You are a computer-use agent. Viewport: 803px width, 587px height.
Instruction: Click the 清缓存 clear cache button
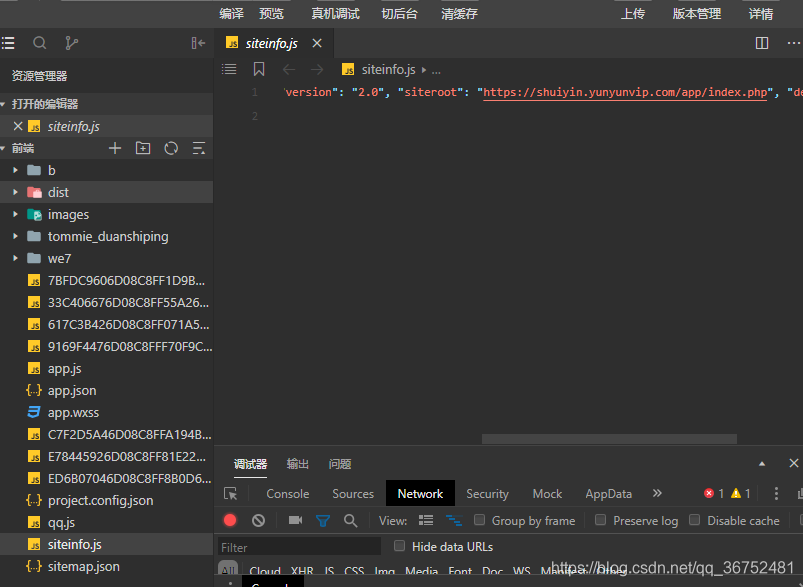pos(459,14)
